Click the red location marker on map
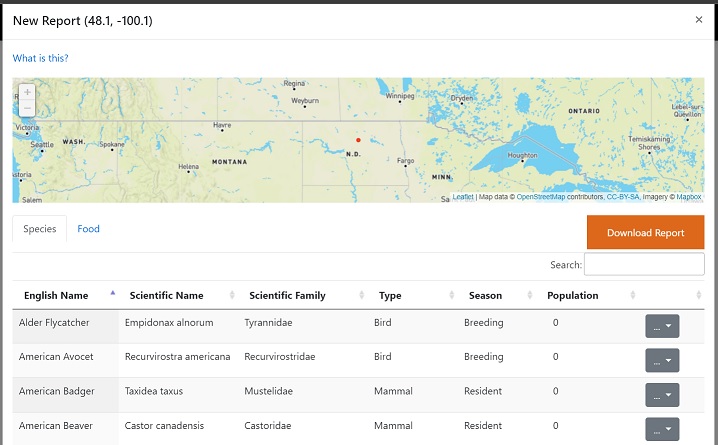The height and width of the screenshot is (445, 718). [x=358, y=140]
